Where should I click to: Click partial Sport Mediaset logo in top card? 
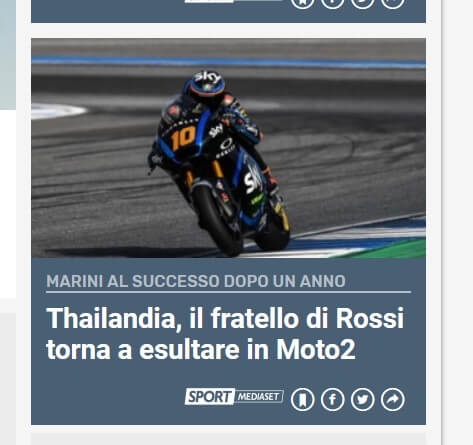point(234,1)
